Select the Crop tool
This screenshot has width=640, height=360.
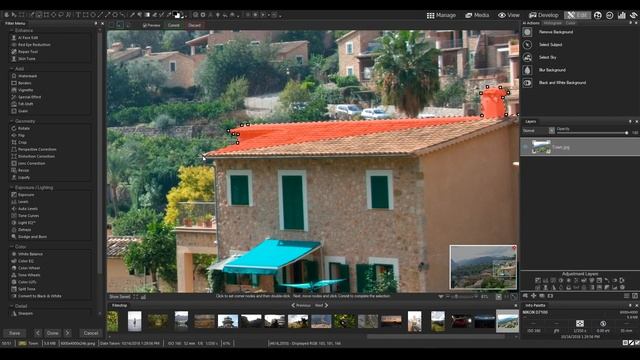tap(19, 142)
